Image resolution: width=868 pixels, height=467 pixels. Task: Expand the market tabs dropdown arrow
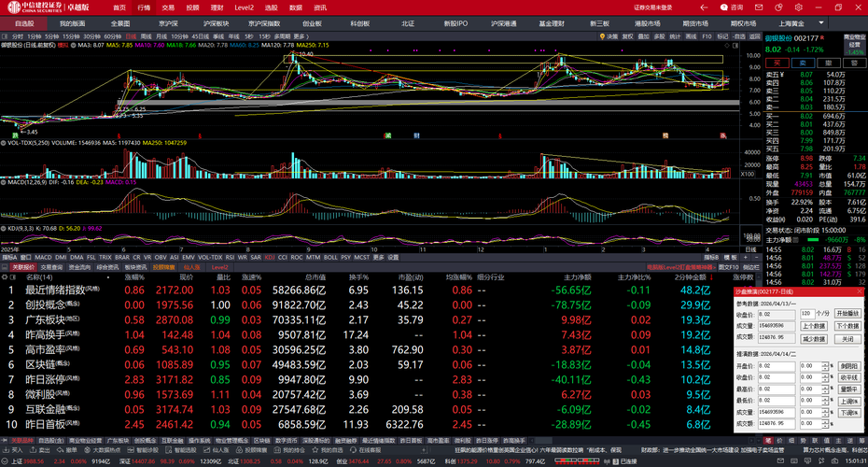821,22
